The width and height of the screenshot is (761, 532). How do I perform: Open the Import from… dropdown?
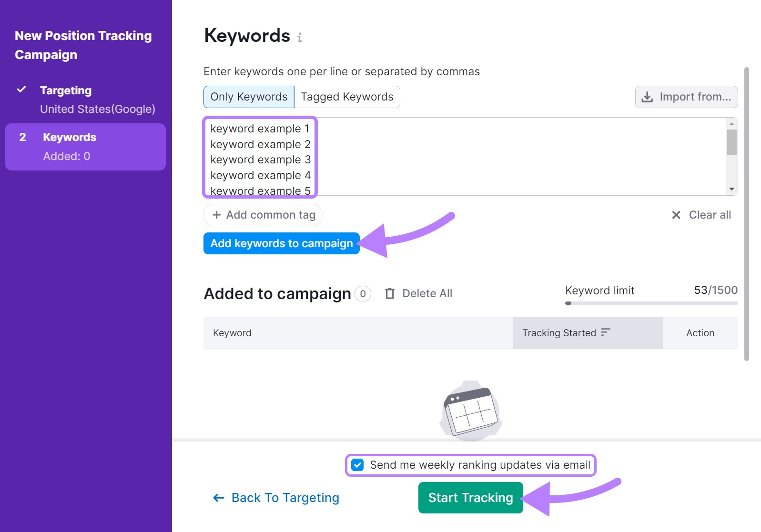686,97
